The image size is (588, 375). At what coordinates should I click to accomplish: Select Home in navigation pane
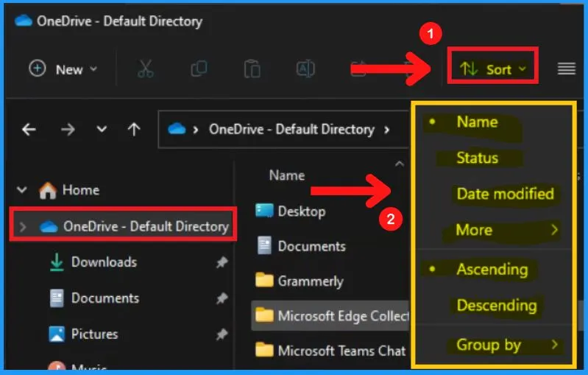click(x=81, y=190)
